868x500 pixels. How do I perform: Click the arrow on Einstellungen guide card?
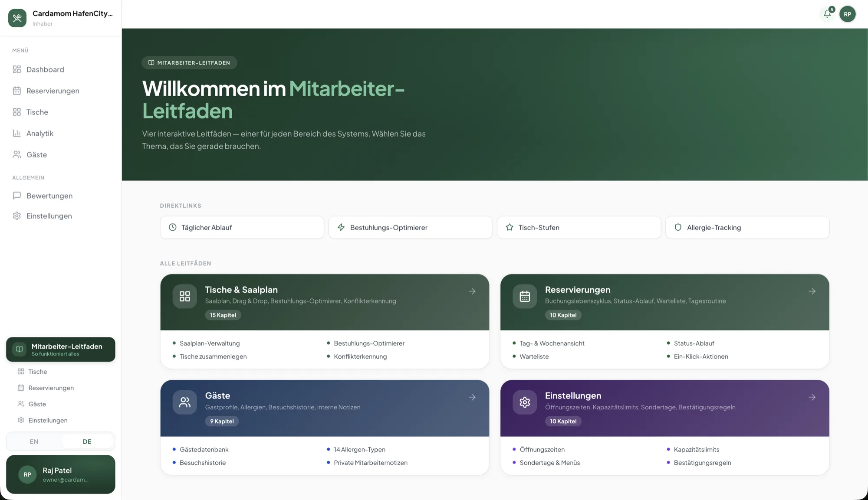812,397
